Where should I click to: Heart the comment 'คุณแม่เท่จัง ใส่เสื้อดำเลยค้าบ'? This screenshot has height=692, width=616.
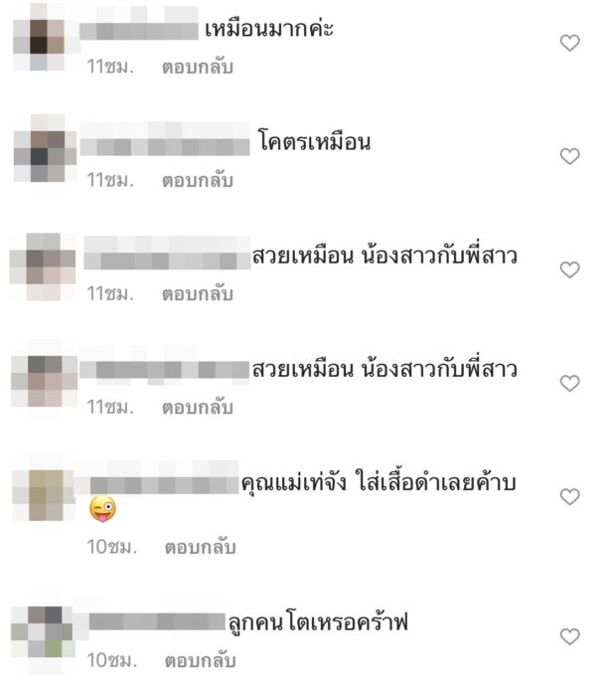(569, 496)
